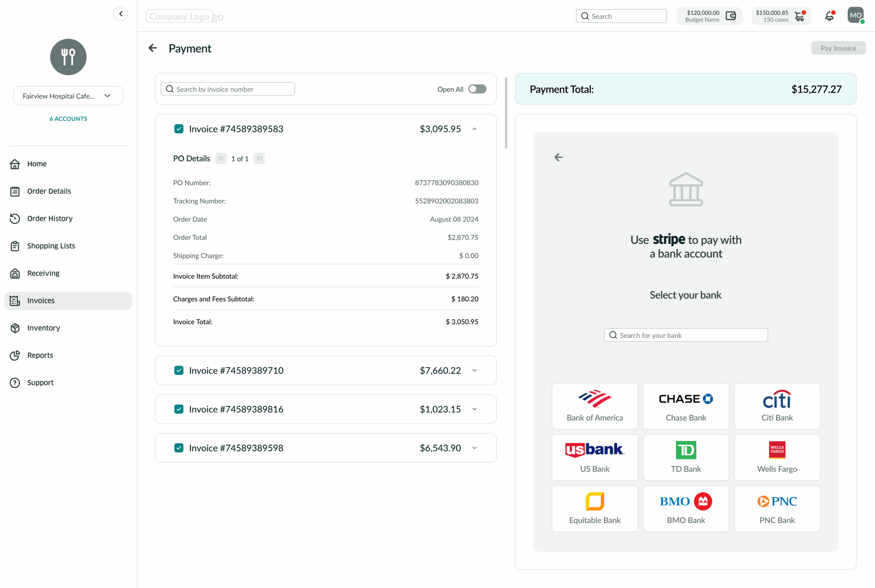Image resolution: width=875 pixels, height=588 pixels.
Task: Click the $15,277.27 Payment Total amount
Action: (x=816, y=89)
